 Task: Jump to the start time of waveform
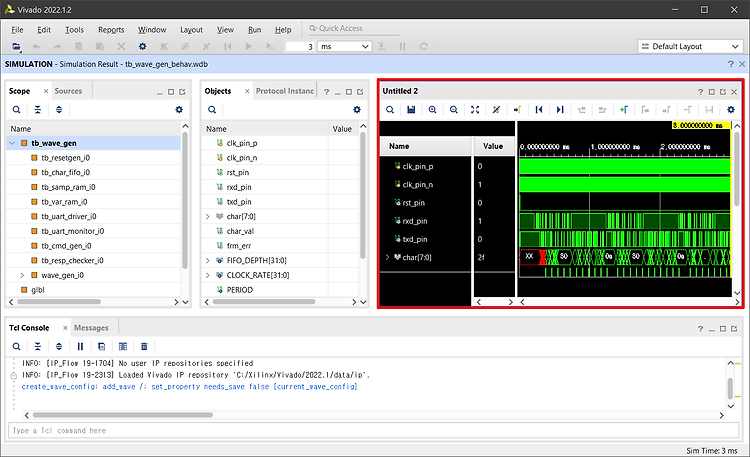539,110
